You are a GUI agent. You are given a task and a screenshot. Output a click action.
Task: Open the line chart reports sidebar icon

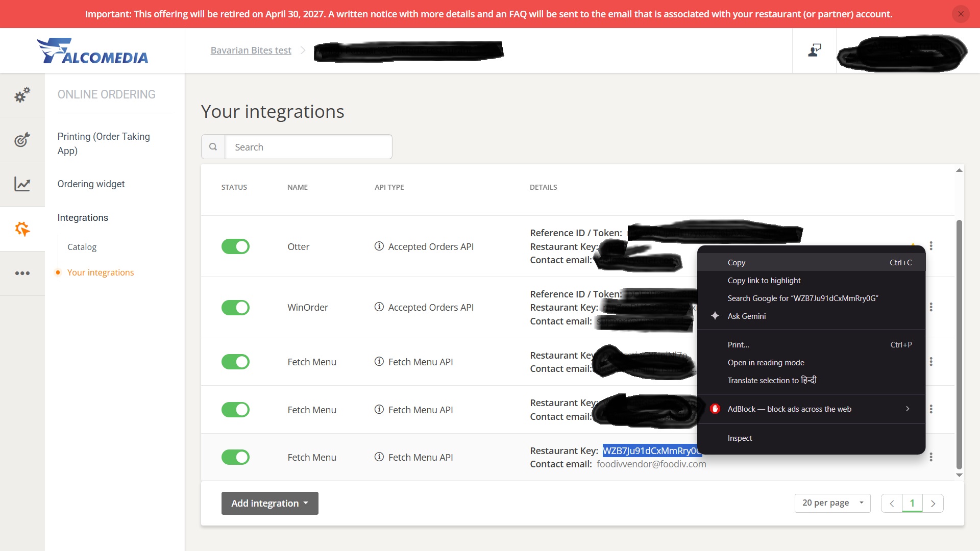click(22, 184)
